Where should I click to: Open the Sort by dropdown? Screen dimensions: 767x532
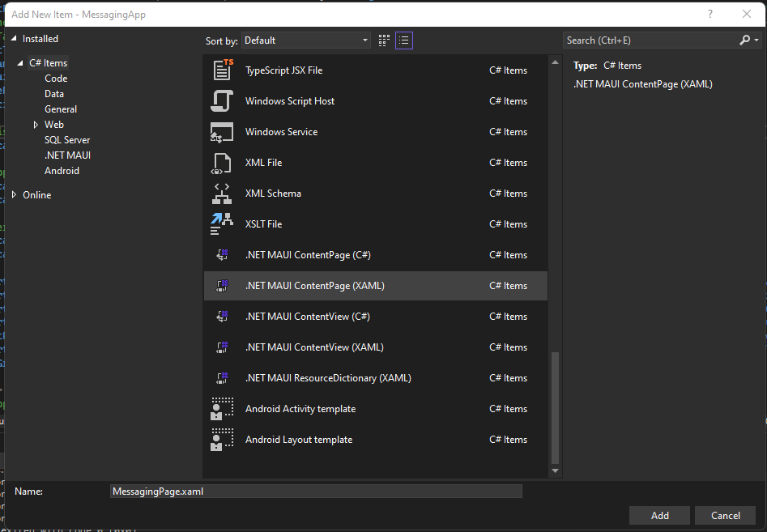pos(305,40)
